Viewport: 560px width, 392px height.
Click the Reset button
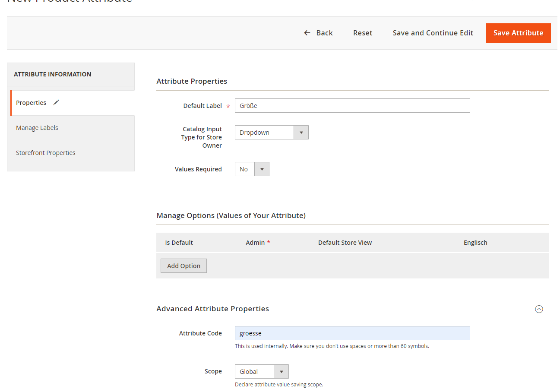click(x=363, y=33)
